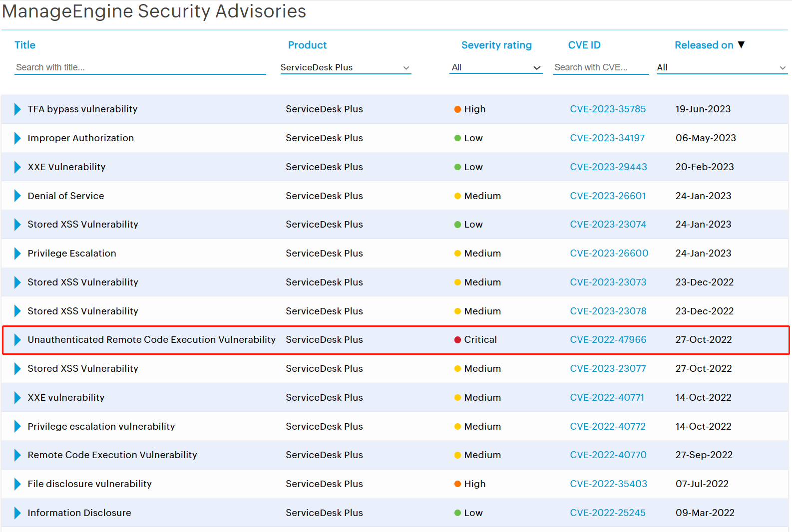Image resolution: width=792 pixels, height=532 pixels.
Task: Open CVE-2022-47966 link
Action: click(x=608, y=340)
